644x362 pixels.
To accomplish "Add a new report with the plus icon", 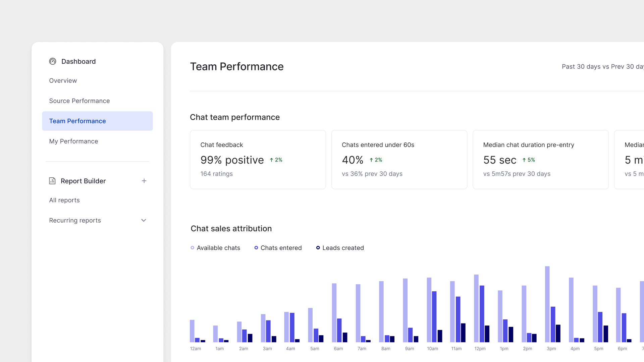I will tap(144, 181).
